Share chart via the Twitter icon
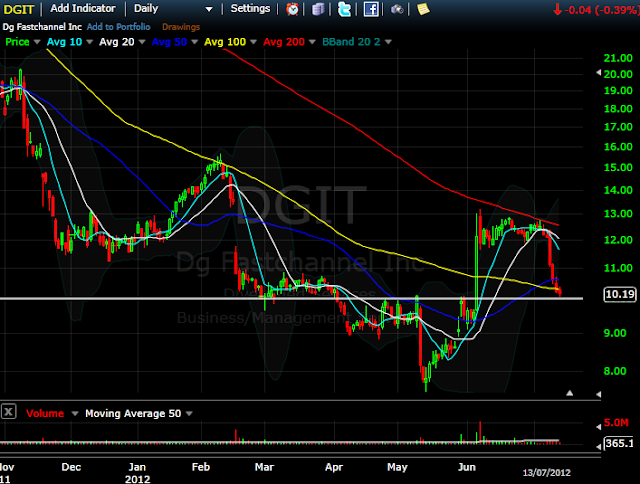The height and width of the screenshot is (484, 640). [344, 9]
